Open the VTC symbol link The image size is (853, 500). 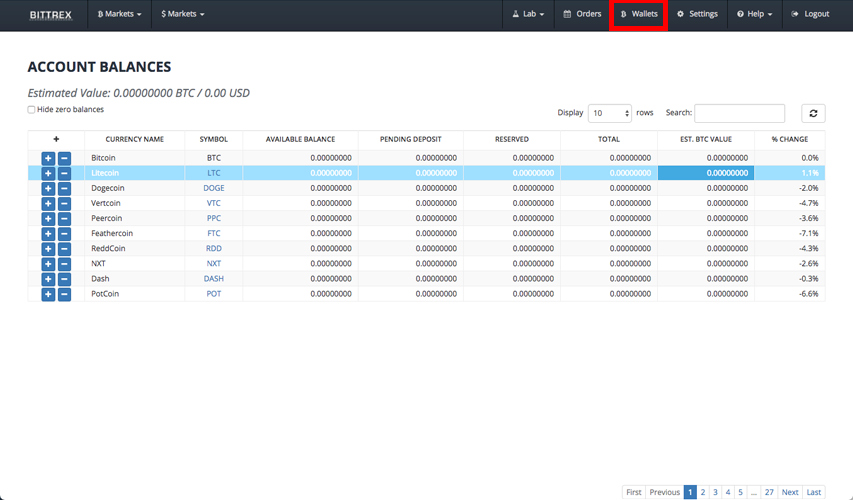214,203
